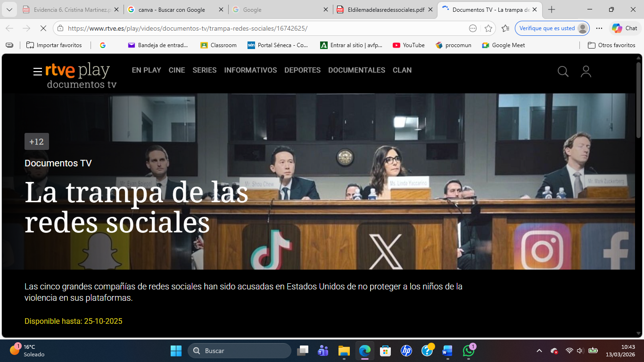Click the RTVE Play search magnifier icon
Viewport: 644px width, 362px height.
[x=563, y=71]
